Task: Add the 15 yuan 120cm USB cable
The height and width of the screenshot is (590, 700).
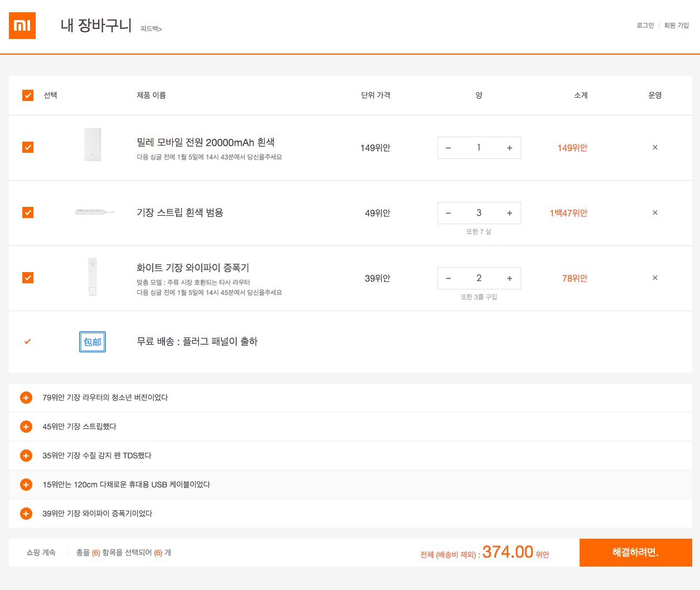Action: point(26,485)
